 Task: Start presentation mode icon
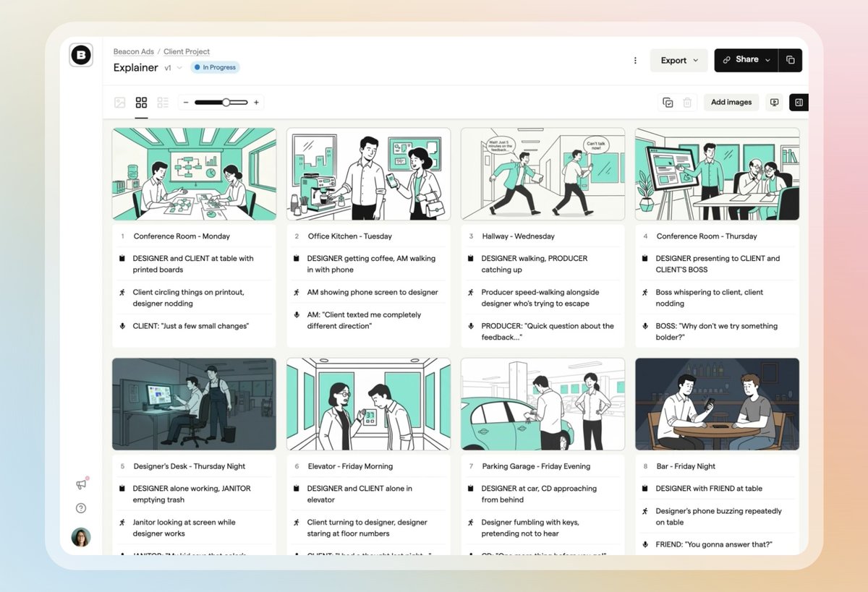coord(774,103)
